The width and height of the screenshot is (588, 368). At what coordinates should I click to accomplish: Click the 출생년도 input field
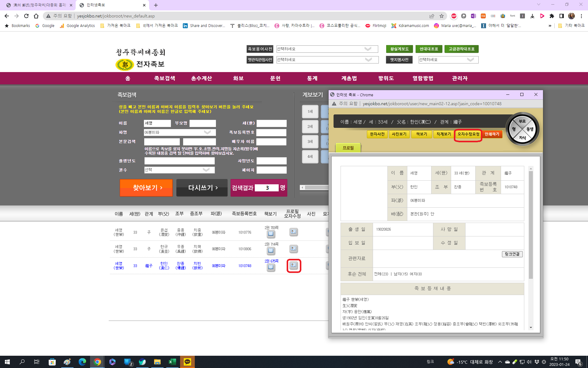point(179,161)
